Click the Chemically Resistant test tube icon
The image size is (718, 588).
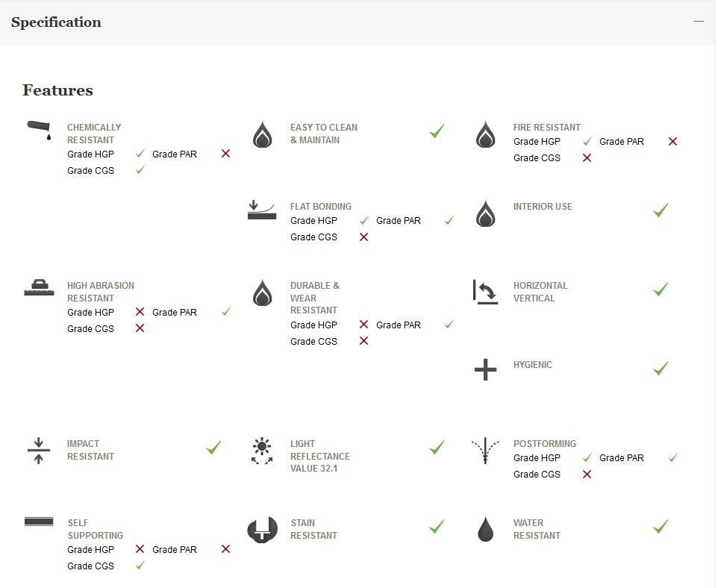[39, 130]
